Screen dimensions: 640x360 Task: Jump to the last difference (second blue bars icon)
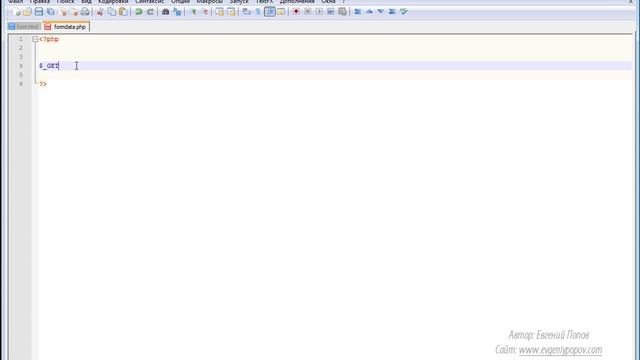pyautogui.click(x=392, y=12)
